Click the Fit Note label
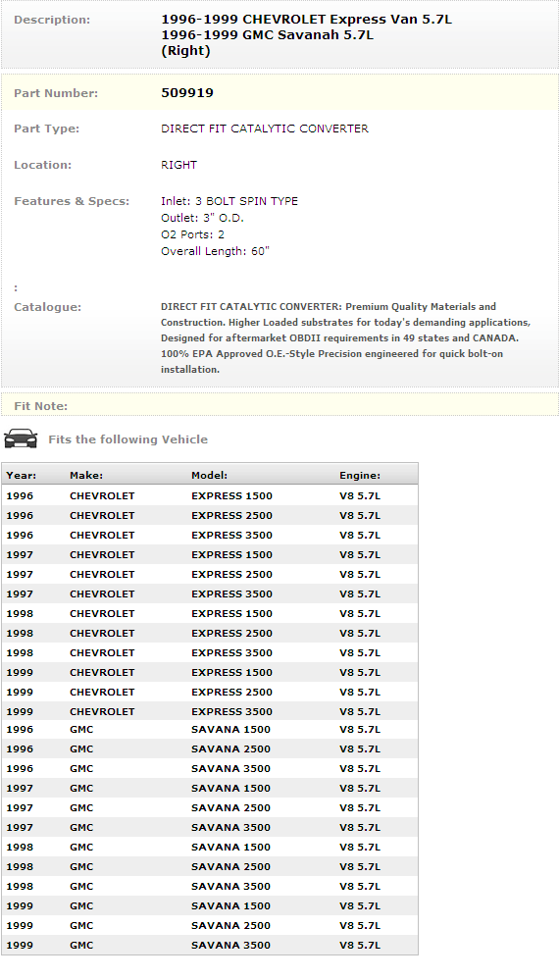The width and height of the screenshot is (559, 980). click(x=40, y=406)
